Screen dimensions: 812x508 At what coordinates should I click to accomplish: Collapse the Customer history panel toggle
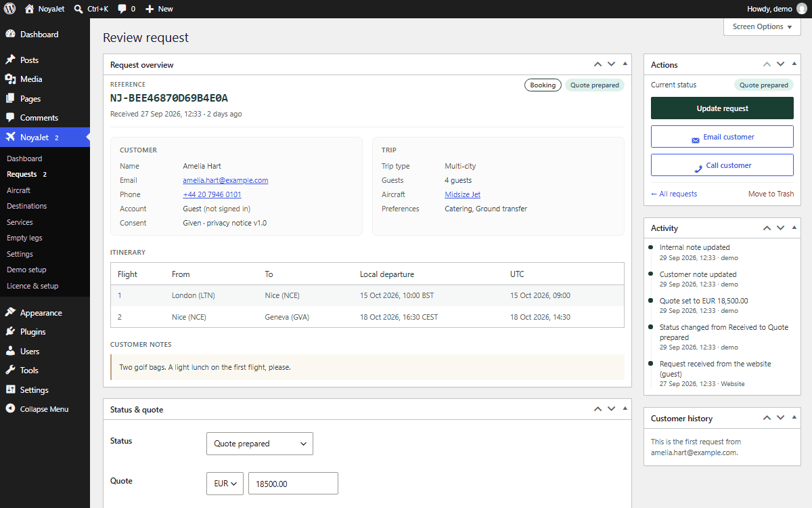[x=794, y=418]
